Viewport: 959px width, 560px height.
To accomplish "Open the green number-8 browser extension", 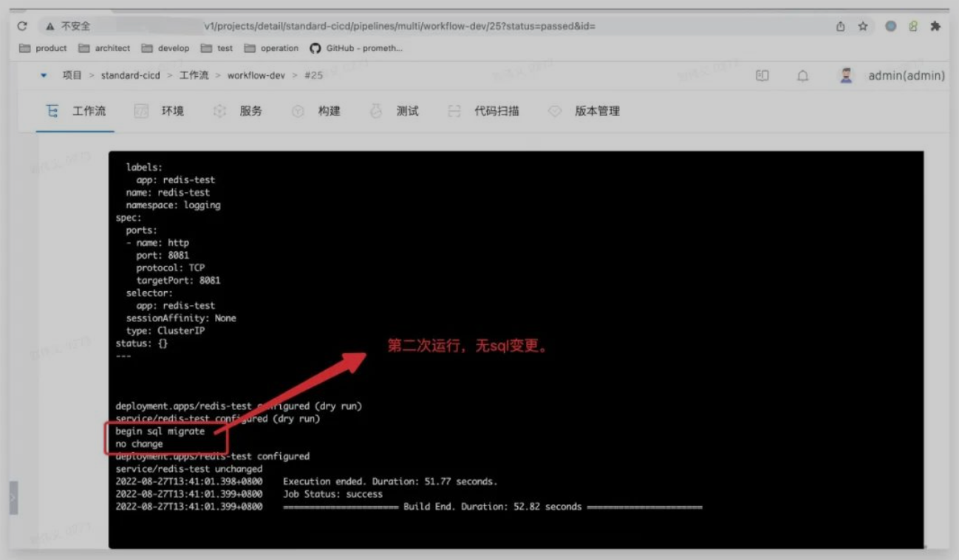I will (913, 26).
